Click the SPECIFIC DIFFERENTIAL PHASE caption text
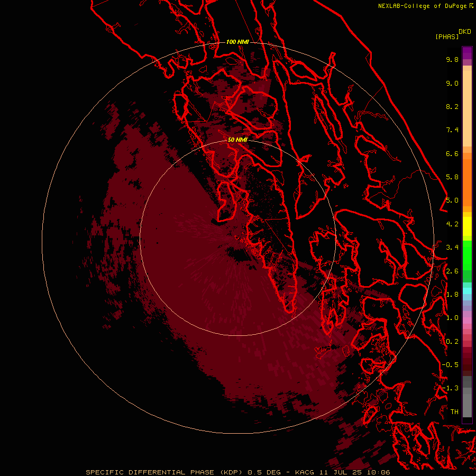Viewport: 476px width, 476px height. click(x=150, y=472)
